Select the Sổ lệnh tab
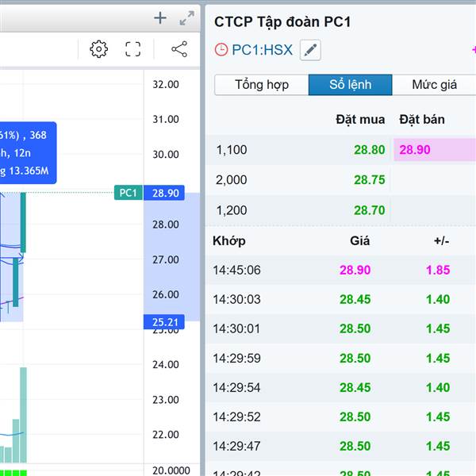 point(351,85)
